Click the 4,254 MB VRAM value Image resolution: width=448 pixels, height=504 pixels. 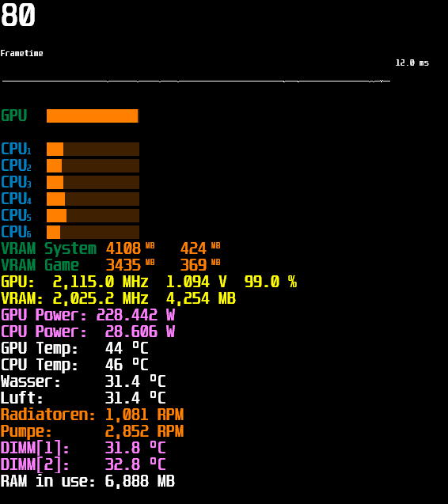pyautogui.click(x=201, y=298)
